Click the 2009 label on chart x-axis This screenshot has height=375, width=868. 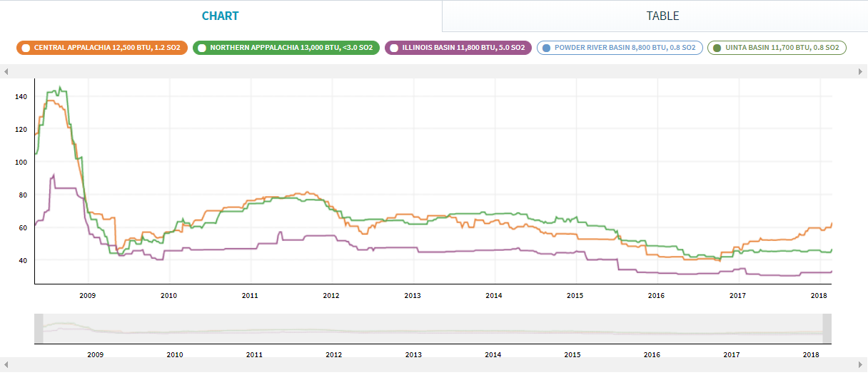[87, 295]
